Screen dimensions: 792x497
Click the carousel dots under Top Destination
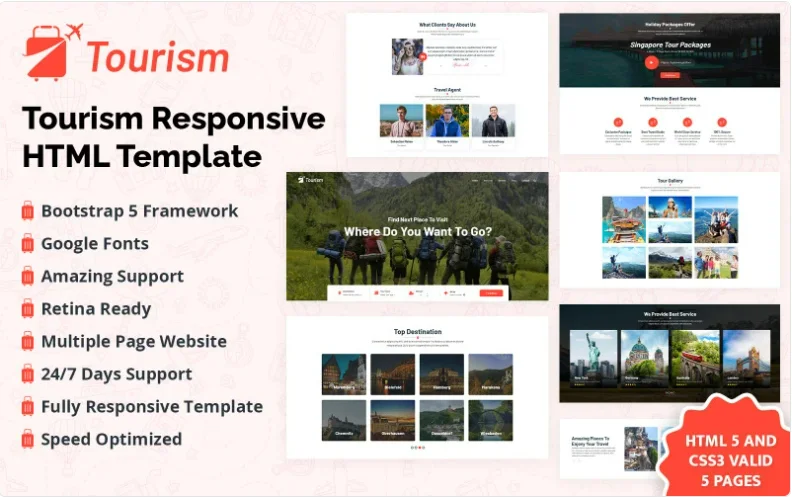416,447
